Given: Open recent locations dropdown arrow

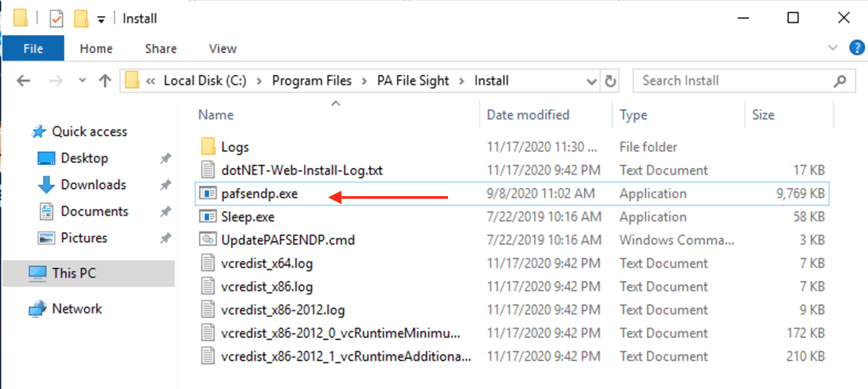Looking at the screenshot, I should (x=82, y=81).
